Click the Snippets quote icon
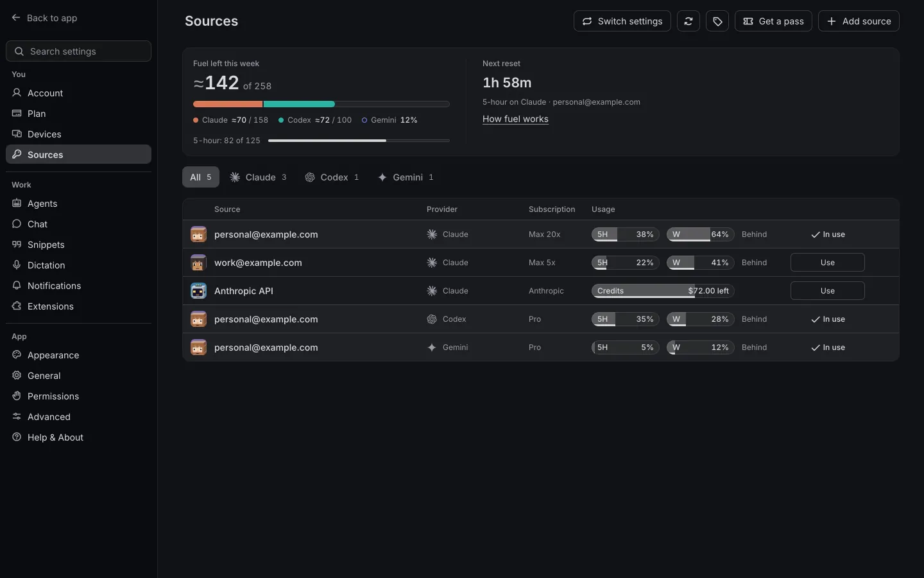Image resolution: width=924 pixels, height=578 pixels. click(17, 245)
